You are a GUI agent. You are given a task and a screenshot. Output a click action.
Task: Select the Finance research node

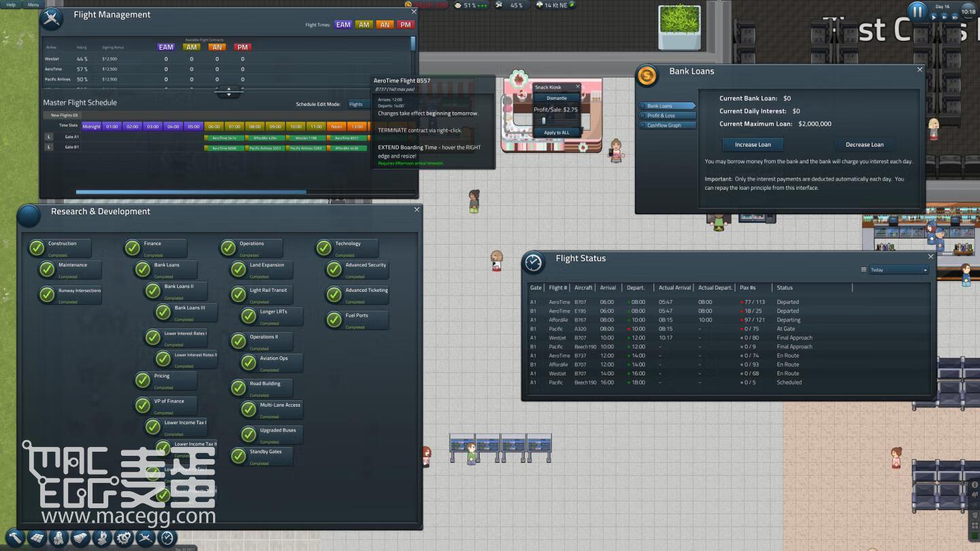155,248
